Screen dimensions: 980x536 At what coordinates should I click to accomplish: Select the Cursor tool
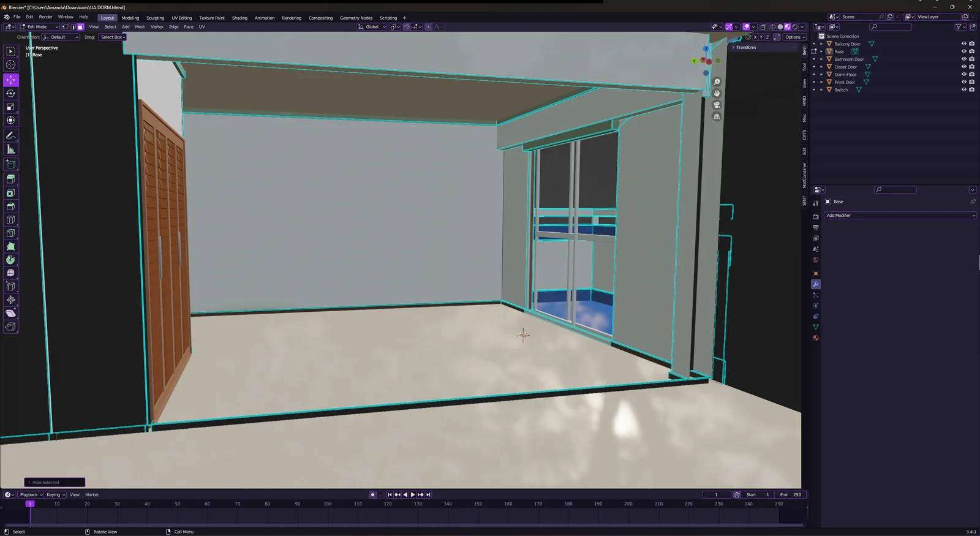[x=11, y=65]
